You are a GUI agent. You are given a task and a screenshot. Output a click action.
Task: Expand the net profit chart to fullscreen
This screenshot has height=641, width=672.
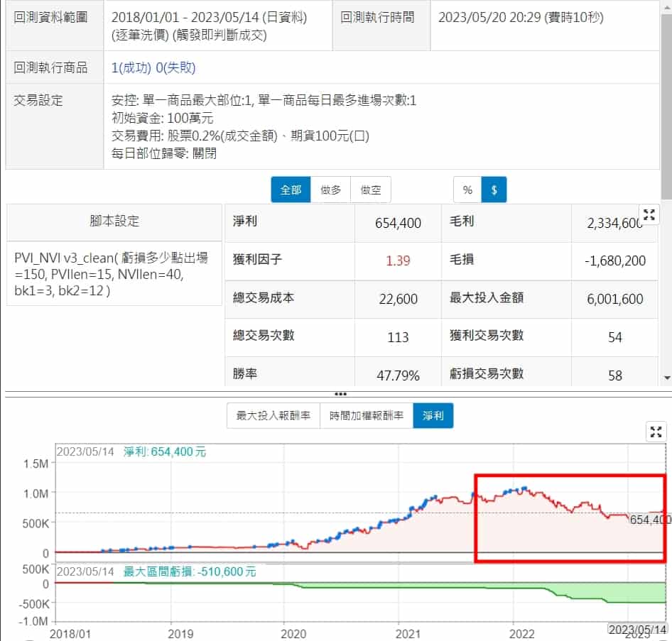[x=656, y=432]
